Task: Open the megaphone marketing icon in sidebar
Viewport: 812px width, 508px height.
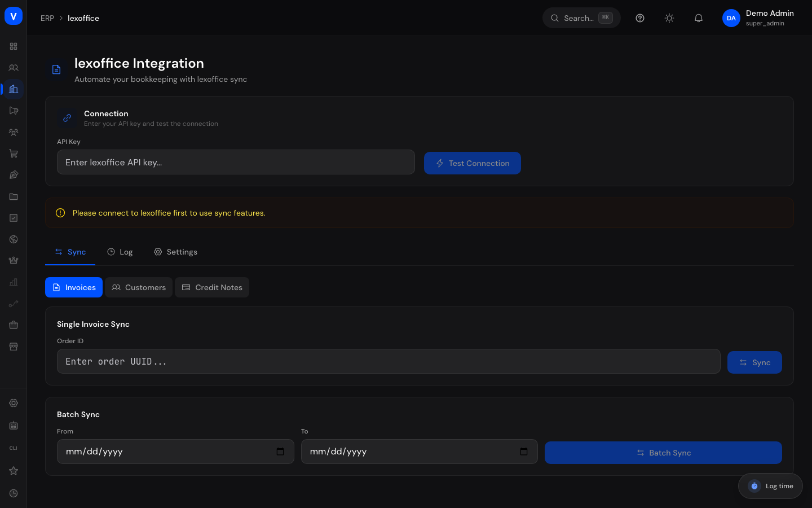Action: coord(14,111)
